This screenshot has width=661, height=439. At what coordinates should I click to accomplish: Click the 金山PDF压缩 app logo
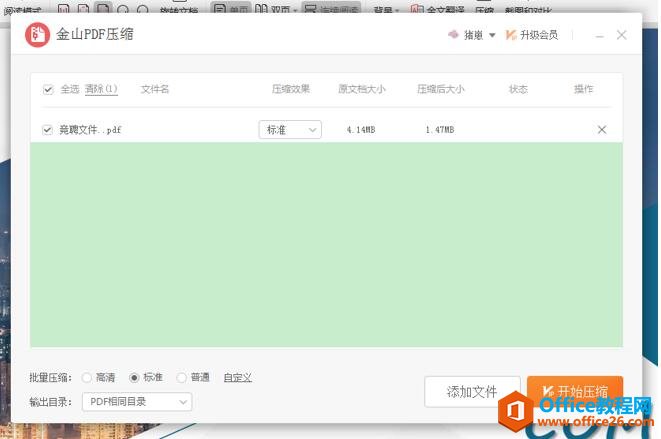(37, 35)
